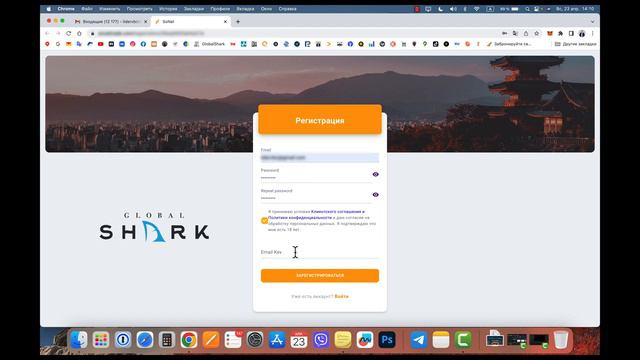Image resolution: width=640 pixels, height=360 pixels.
Task: Launch Viber from the Dock
Action: 321,340
